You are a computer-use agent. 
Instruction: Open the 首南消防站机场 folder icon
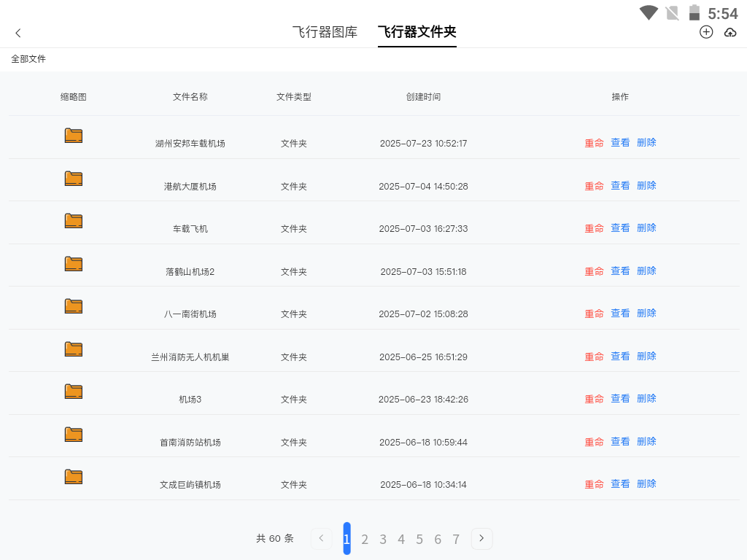(x=74, y=434)
